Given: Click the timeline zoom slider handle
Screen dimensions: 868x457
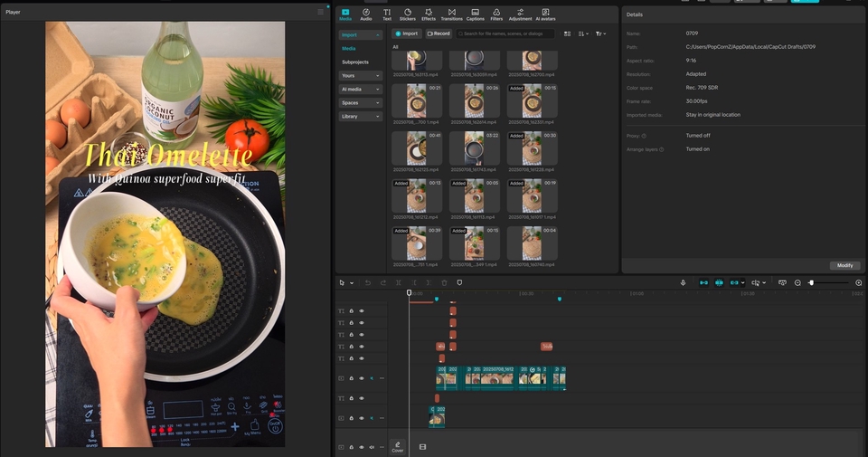Looking at the screenshot, I should (811, 283).
